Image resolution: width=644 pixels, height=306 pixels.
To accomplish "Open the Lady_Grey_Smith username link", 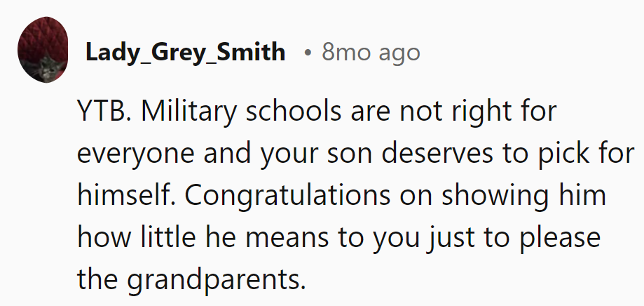I will point(185,52).
